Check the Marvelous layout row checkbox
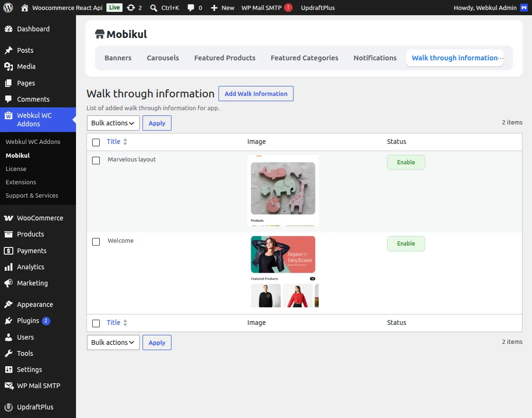The width and height of the screenshot is (532, 418). [96, 160]
